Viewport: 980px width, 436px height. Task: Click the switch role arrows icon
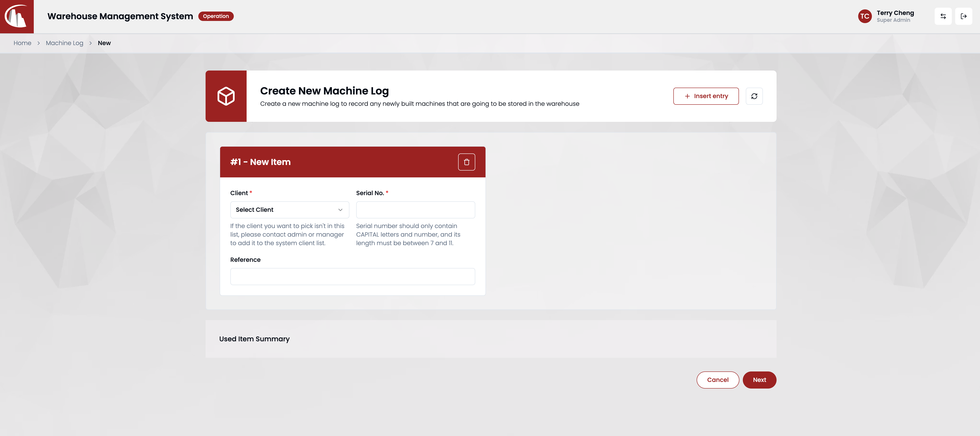tap(943, 16)
